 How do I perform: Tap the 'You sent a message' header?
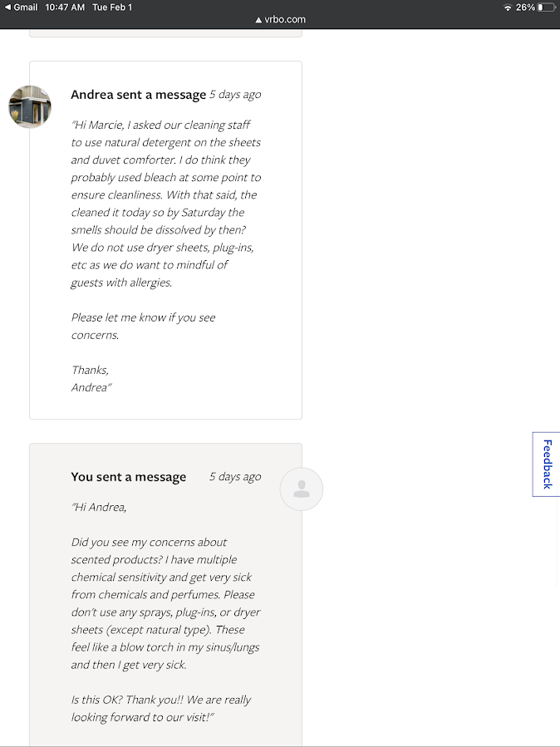pos(128,476)
